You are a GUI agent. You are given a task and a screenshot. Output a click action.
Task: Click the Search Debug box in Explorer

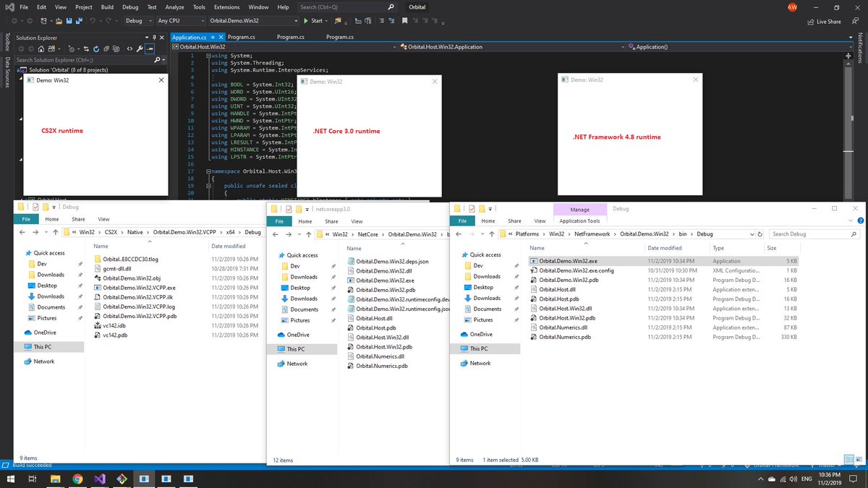[813, 234]
